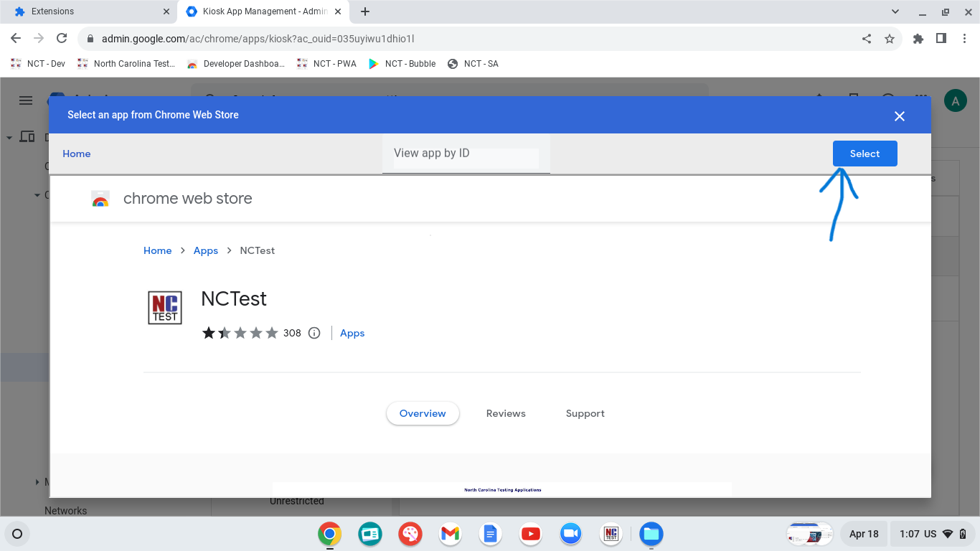Click the battery status icon
980x551 pixels.
click(x=963, y=534)
